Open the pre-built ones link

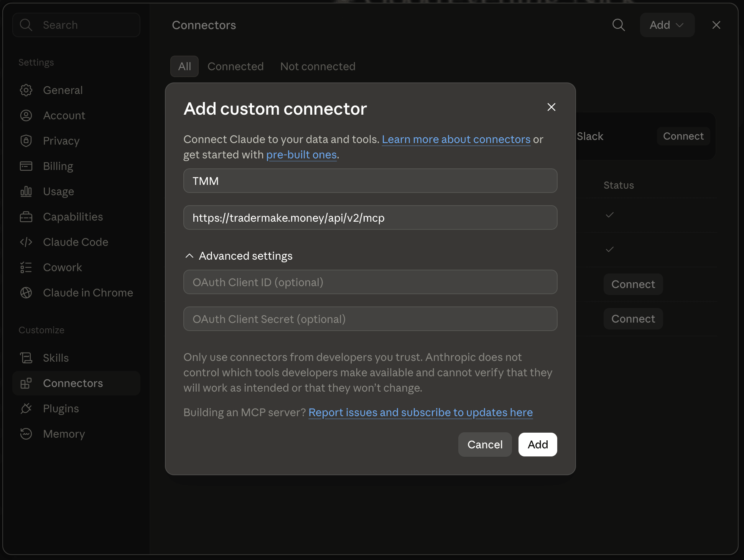301,155
